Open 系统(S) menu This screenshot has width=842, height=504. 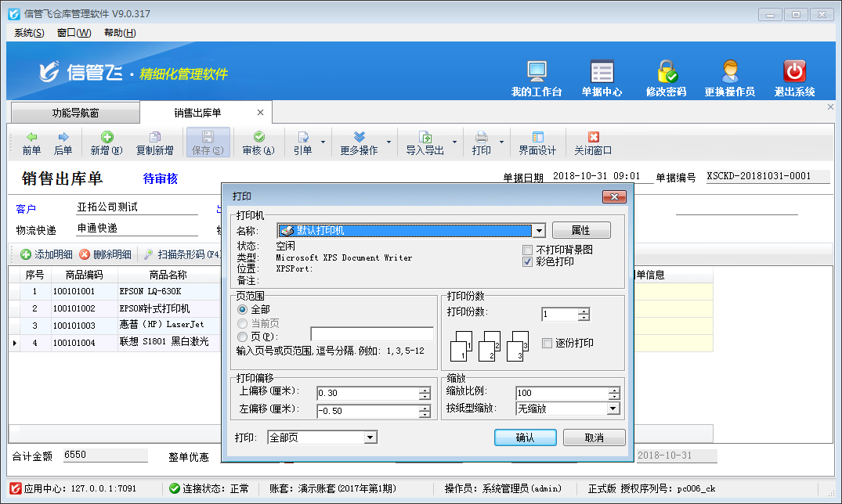[x=29, y=33]
